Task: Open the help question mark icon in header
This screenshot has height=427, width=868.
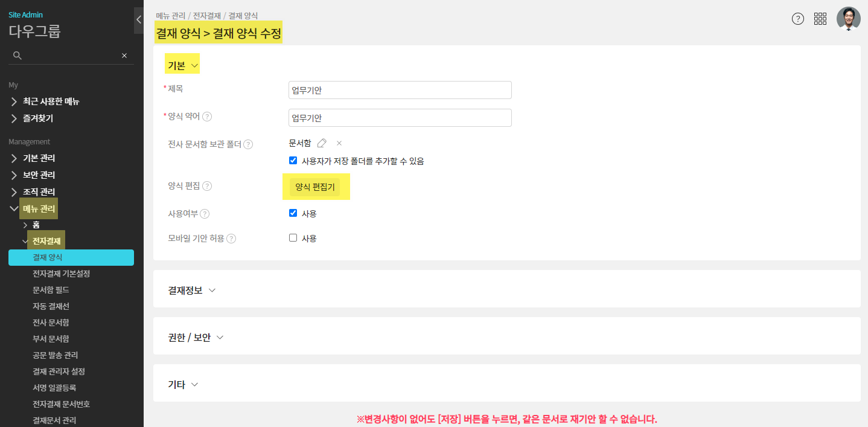Action: point(797,19)
